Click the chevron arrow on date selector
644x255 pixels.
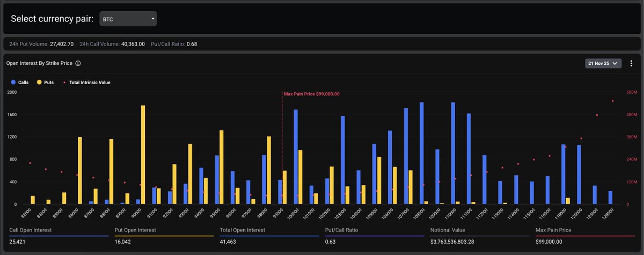[614, 63]
